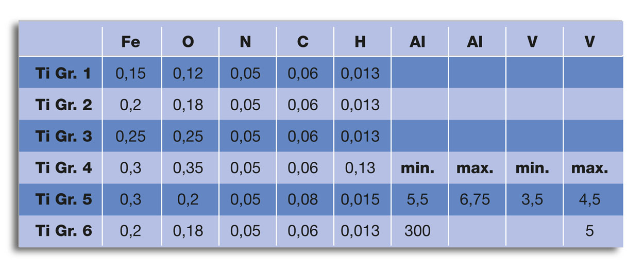Select the Ti Gr. 3 row label
The image size is (644, 271).
(63, 136)
